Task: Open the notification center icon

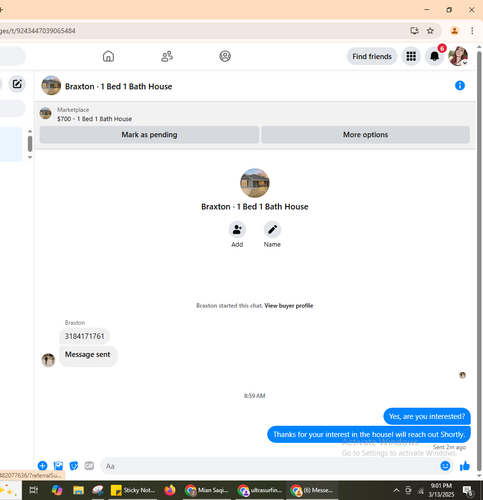Action: coord(468,491)
